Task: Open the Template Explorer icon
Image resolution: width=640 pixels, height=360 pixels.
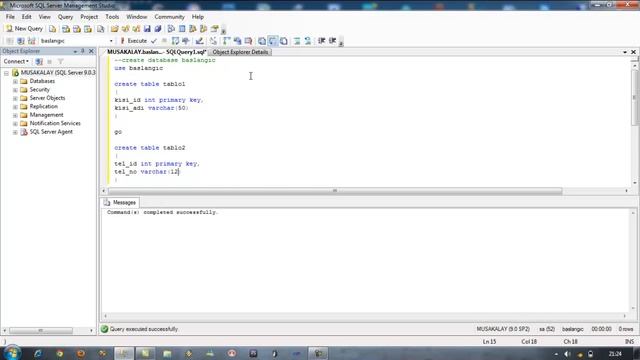Action: pos(203,29)
